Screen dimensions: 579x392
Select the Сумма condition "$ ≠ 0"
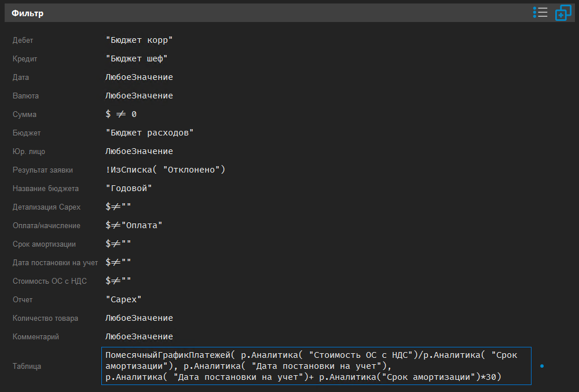click(x=119, y=114)
